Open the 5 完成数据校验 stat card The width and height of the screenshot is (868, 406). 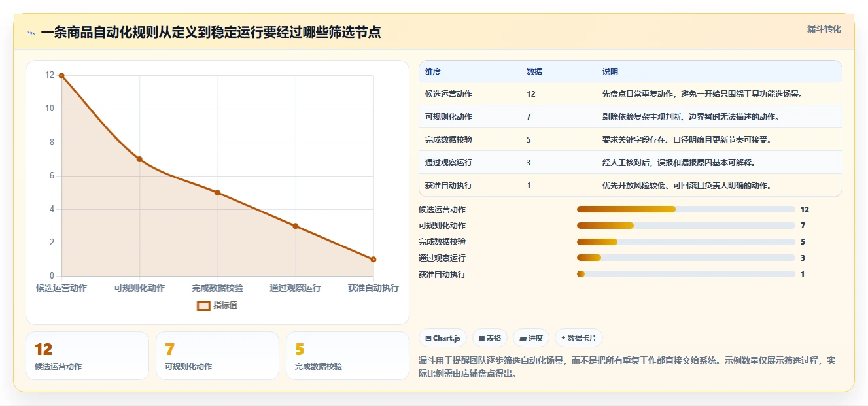[x=347, y=356]
